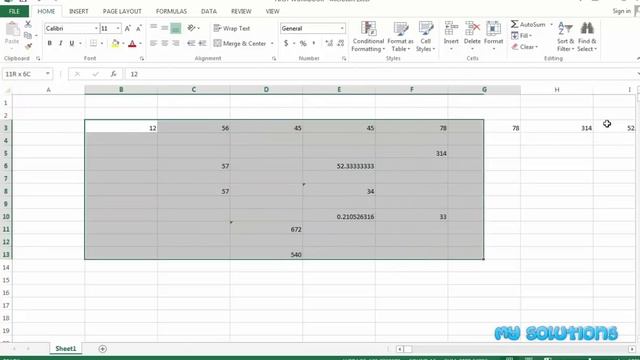The height and width of the screenshot is (360, 640).
Task: Open the Fill Color dropdown arrow
Action: pos(123,43)
